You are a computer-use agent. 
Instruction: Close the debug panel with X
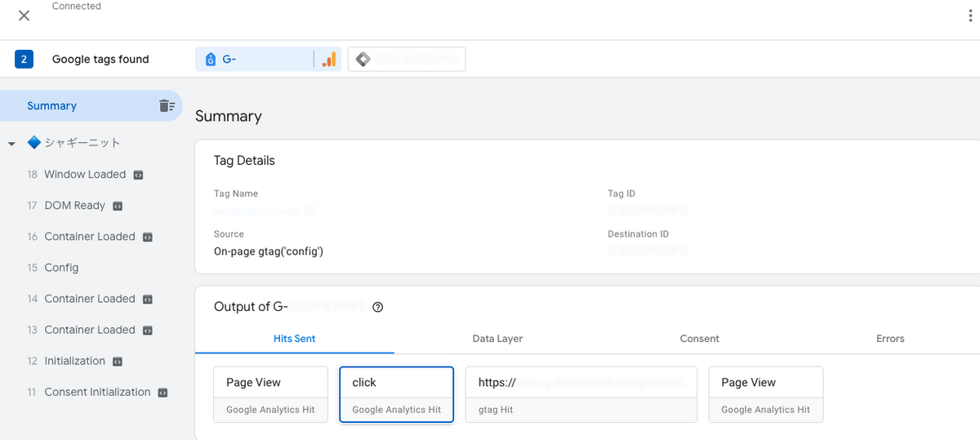pos(24,16)
